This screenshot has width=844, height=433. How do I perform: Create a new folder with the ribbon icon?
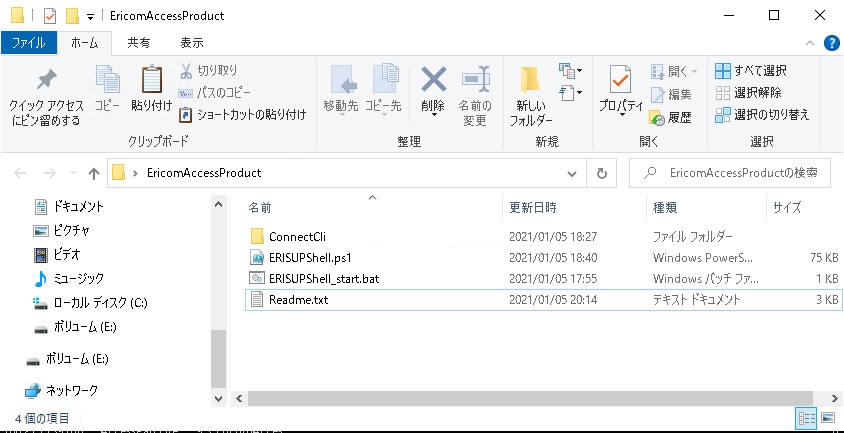531,80
